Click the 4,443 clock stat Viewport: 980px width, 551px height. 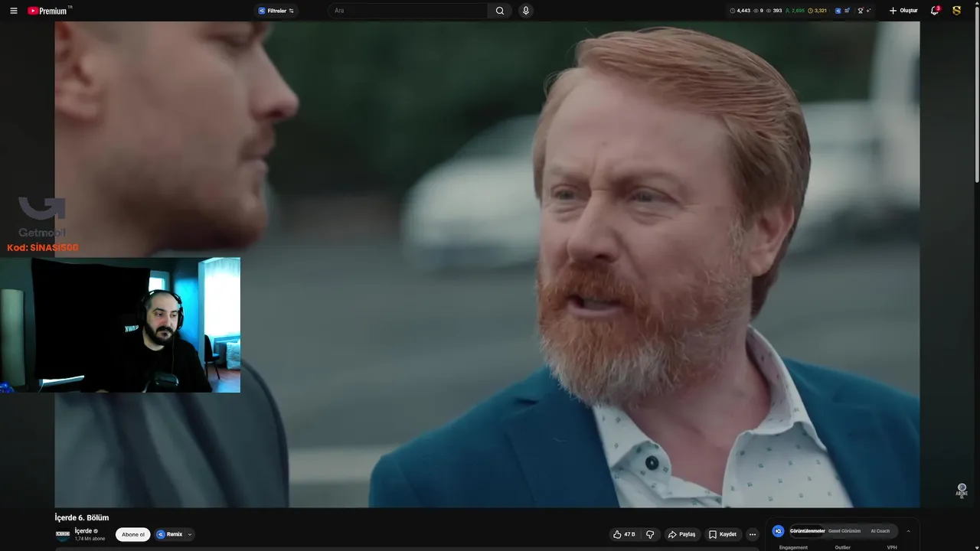tap(740, 11)
